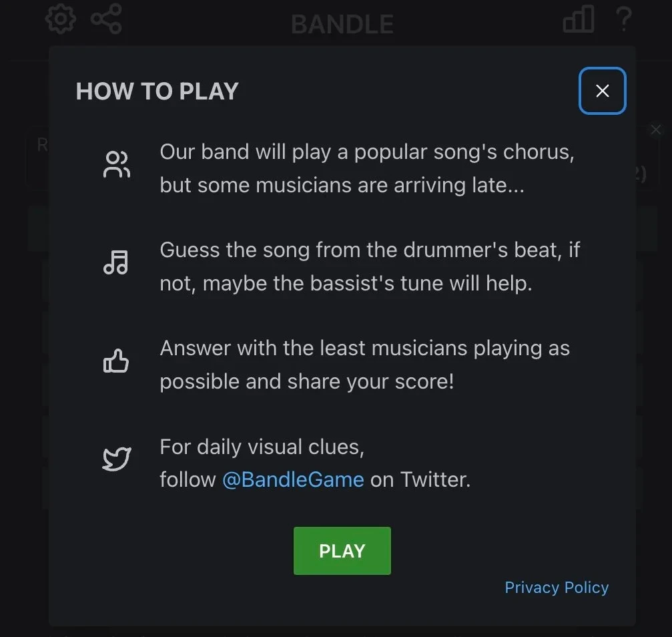Viewport: 672px width, 637px height.
Task: Dismiss the dimmed banner behind the dialog
Action: (656, 130)
